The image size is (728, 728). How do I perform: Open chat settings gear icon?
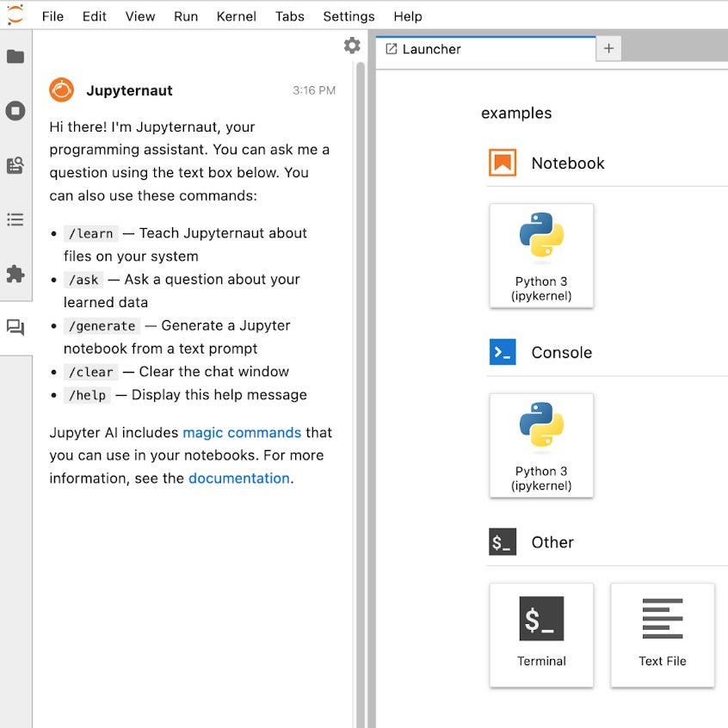352,46
